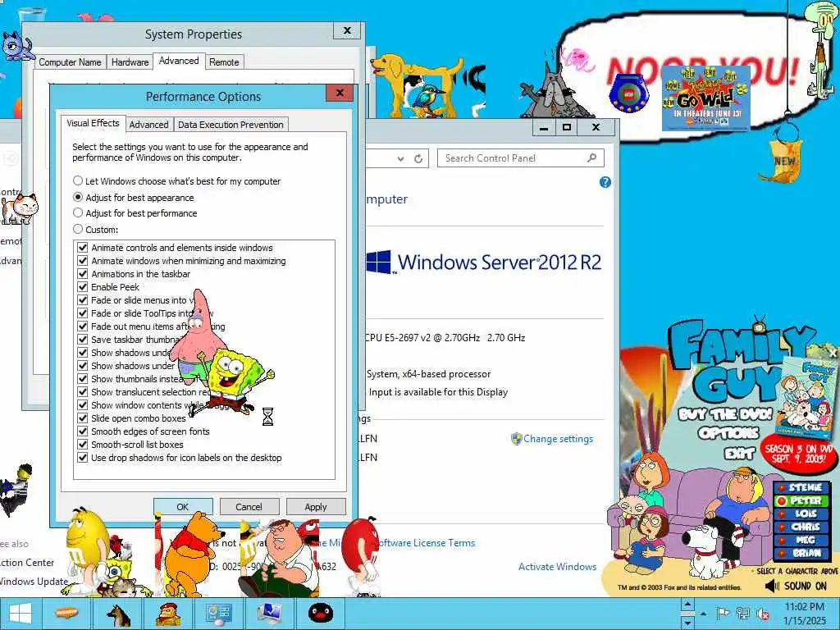Click the Go Wild movie ad thumbnail
The image size is (840, 630).
pos(705,98)
